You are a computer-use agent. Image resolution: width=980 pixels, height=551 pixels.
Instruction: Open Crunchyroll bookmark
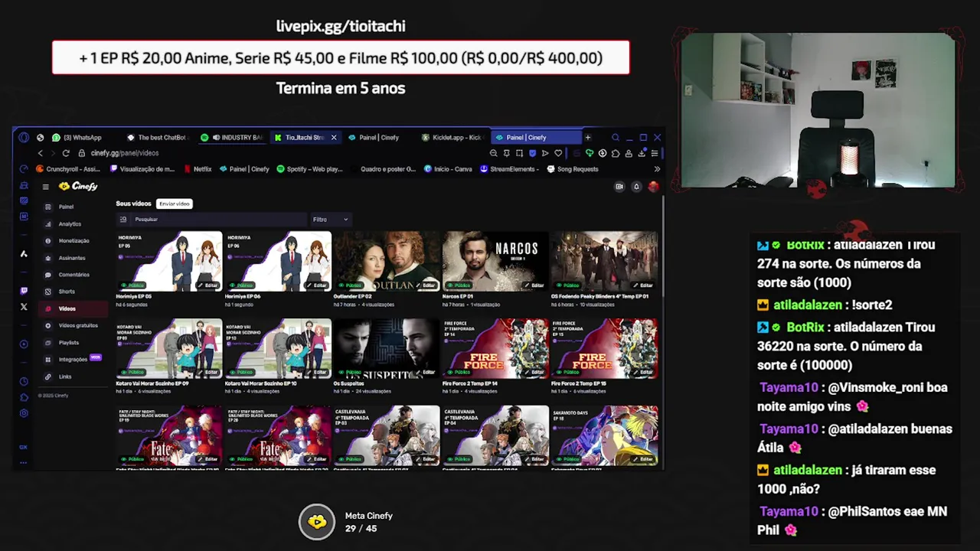click(x=67, y=169)
